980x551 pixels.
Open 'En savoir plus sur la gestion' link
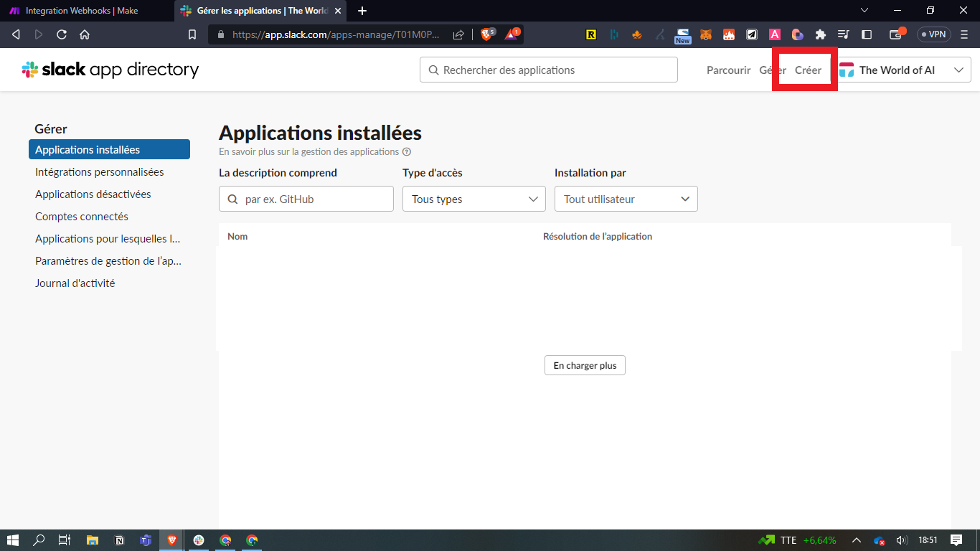point(309,152)
